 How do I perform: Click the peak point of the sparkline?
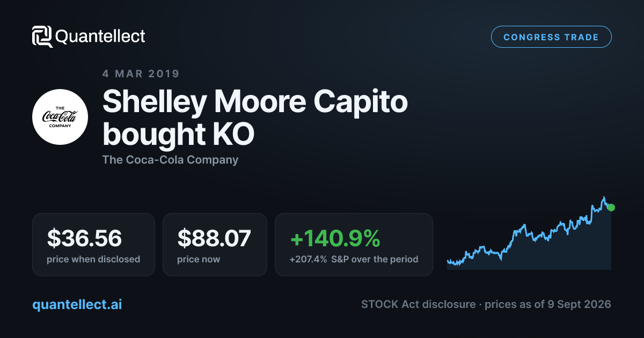click(x=604, y=197)
